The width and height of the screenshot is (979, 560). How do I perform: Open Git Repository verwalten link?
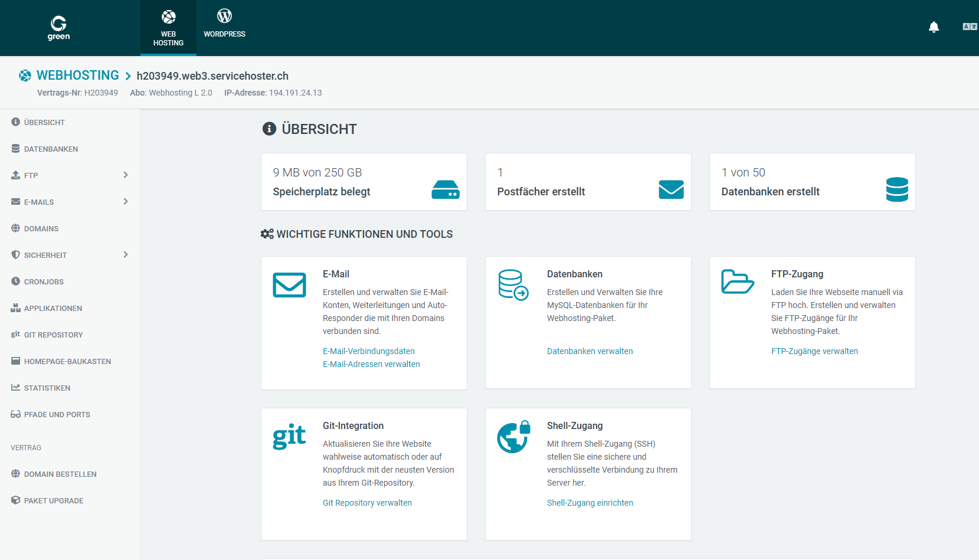tap(367, 503)
